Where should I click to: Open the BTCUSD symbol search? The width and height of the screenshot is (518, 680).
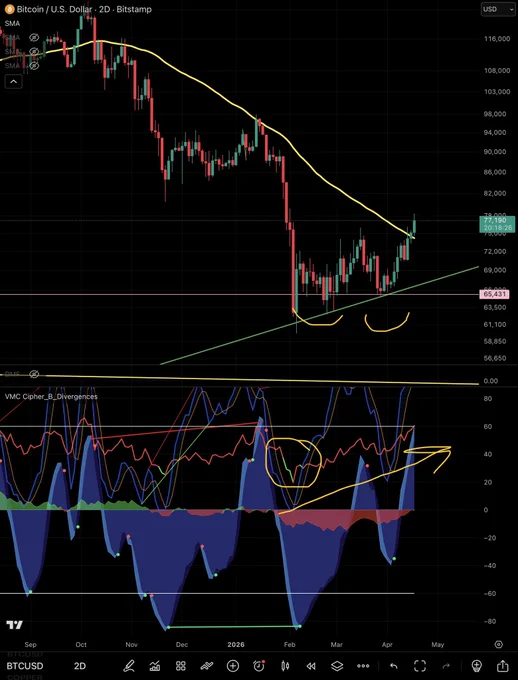(x=25, y=666)
